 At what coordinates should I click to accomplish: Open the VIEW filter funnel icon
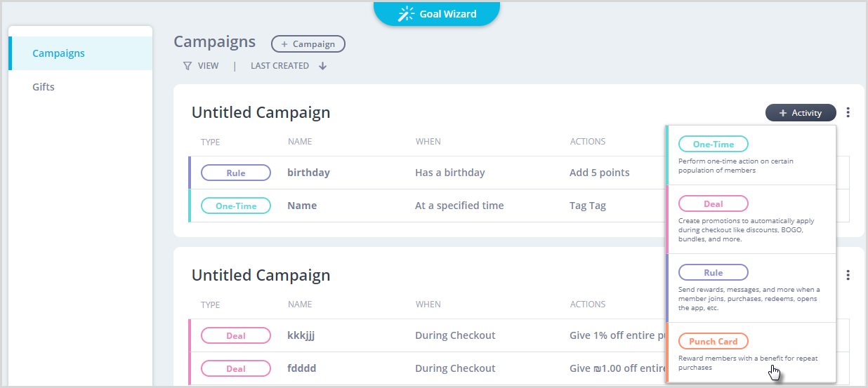pyautogui.click(x=188, y=66)
